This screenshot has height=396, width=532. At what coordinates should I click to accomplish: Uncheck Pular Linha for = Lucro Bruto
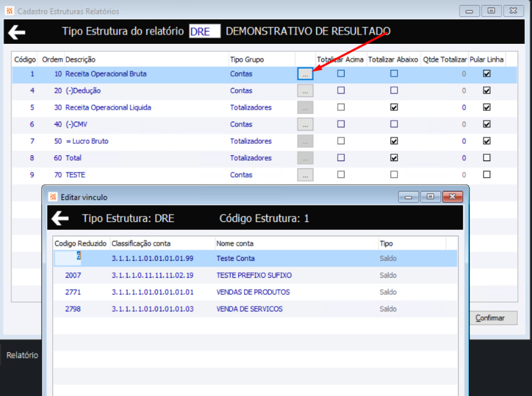(487, 141)
